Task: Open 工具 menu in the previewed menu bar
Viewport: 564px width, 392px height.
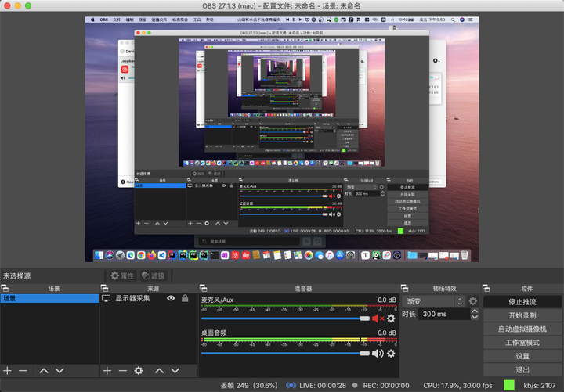Action: coord(197,20)
